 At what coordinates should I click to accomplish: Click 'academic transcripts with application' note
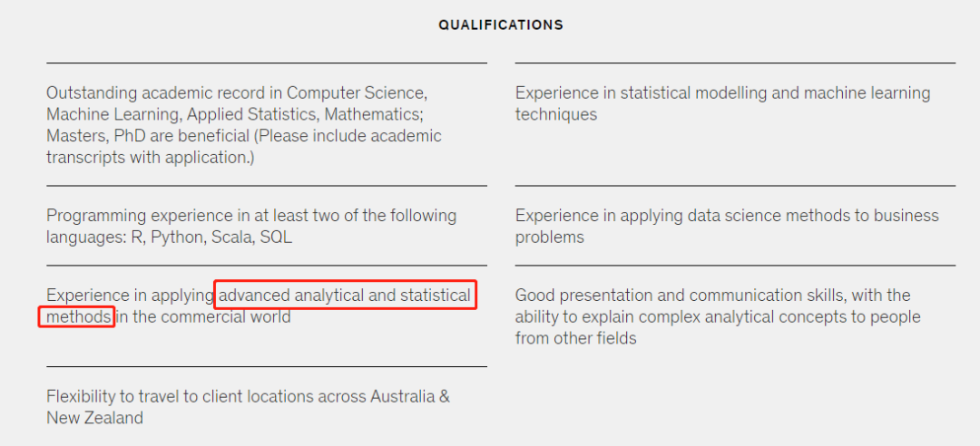point(244,146)
